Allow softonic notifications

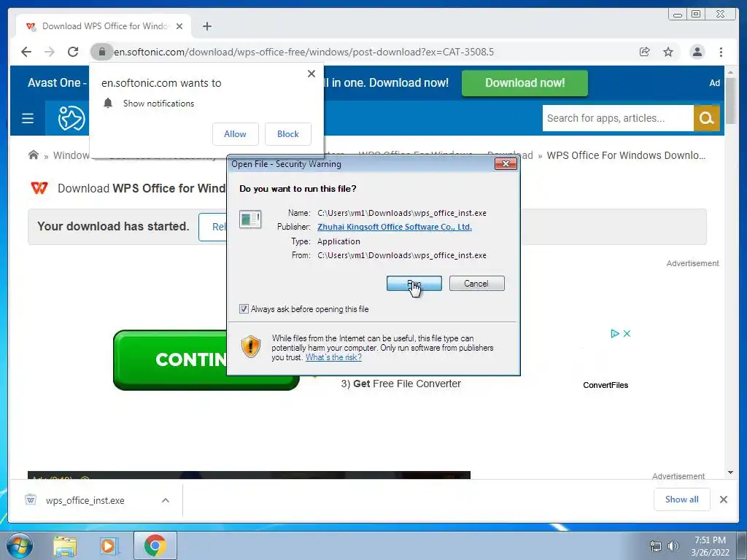236,134
